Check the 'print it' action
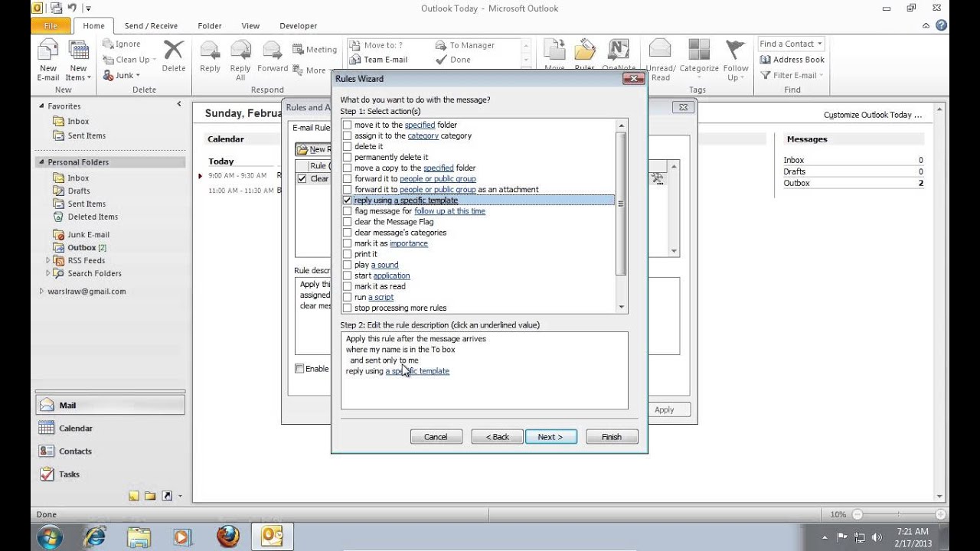 pos(347,254)
